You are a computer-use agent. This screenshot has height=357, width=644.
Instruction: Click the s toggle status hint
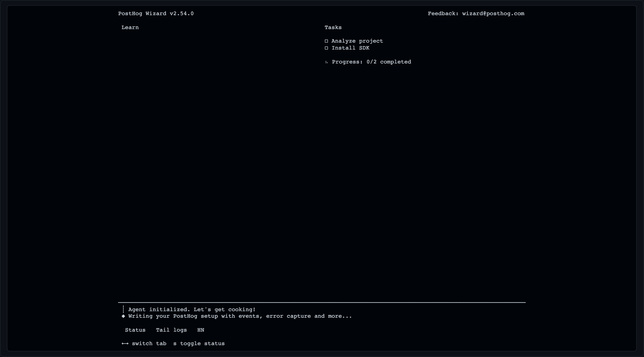(199, 343)
